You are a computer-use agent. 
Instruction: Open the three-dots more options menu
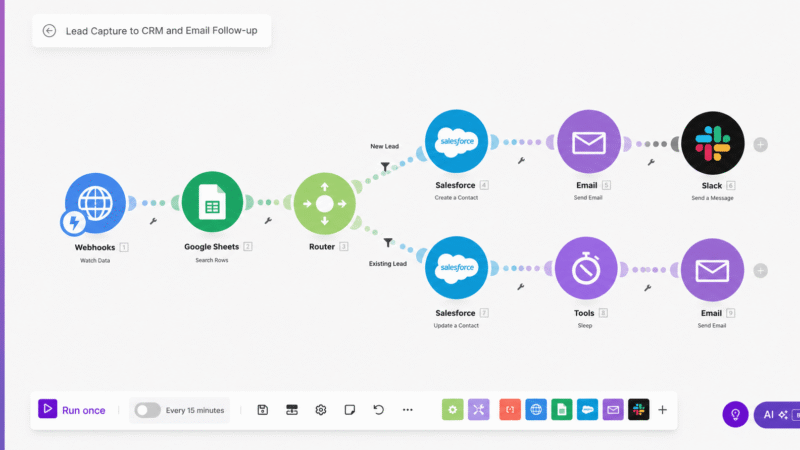[408, 410]
